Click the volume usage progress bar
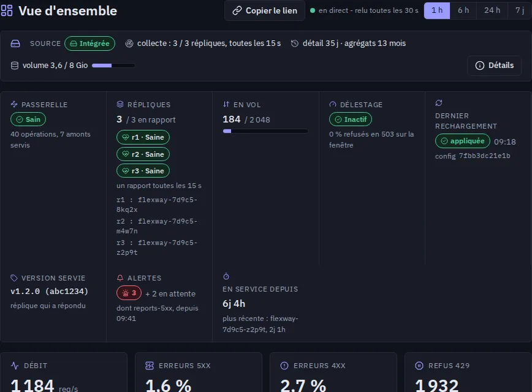 (113, 66)
